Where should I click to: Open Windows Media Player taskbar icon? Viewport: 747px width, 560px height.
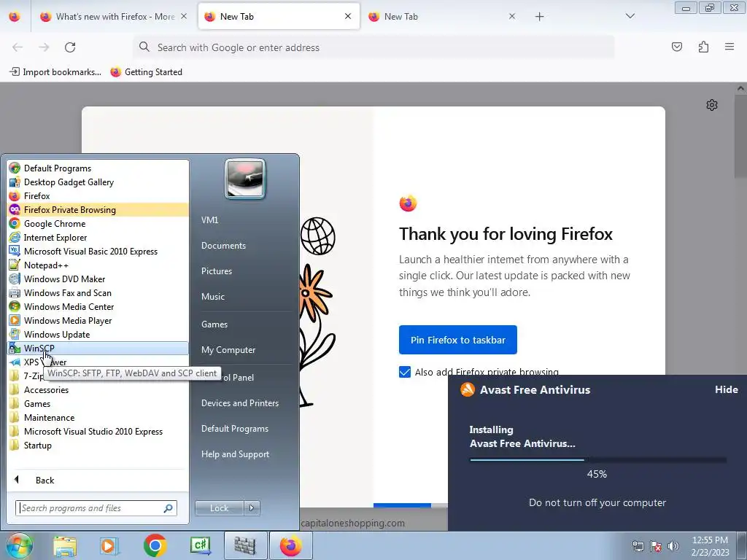(x=109, y=545)
